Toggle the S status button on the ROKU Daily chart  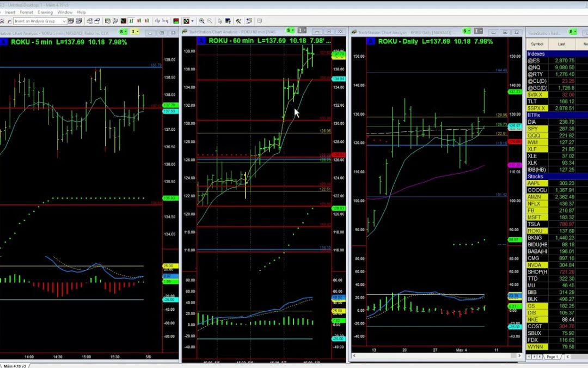(x=466, y=31)
